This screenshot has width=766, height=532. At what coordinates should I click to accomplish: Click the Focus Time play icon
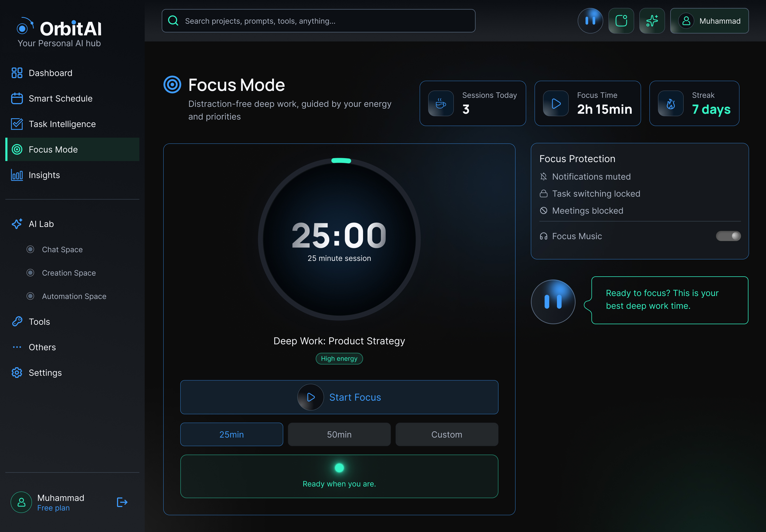coord(556,103)
